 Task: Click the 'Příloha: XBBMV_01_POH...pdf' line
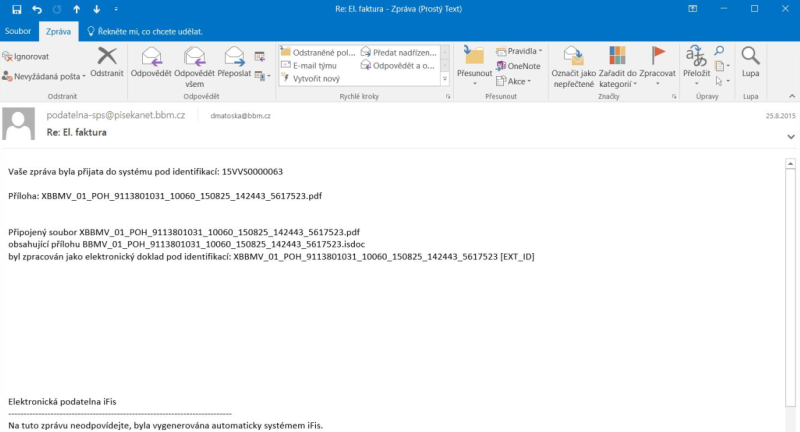pos(165,196)
